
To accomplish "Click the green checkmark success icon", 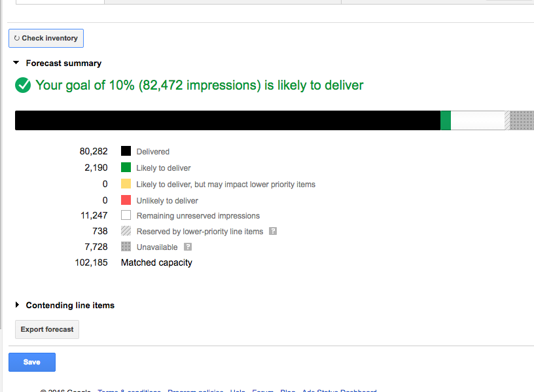I will pyautogui.click(x=23, y=85).
